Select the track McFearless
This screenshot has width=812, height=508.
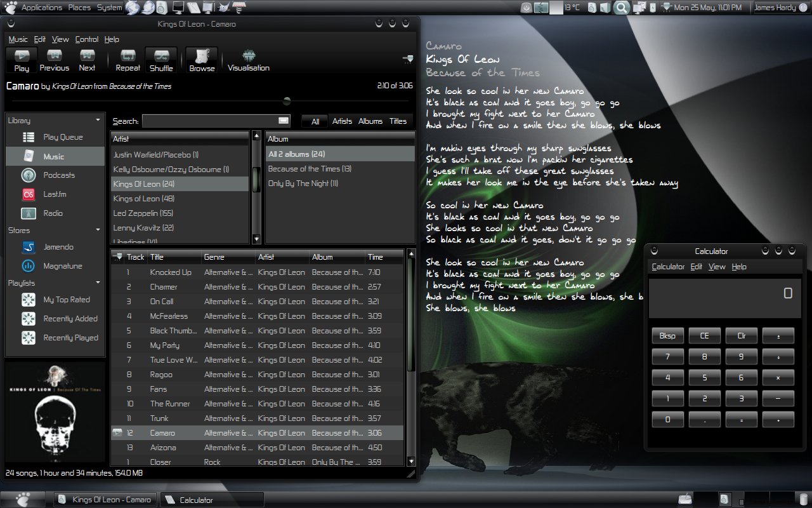[x=257, y=316]
